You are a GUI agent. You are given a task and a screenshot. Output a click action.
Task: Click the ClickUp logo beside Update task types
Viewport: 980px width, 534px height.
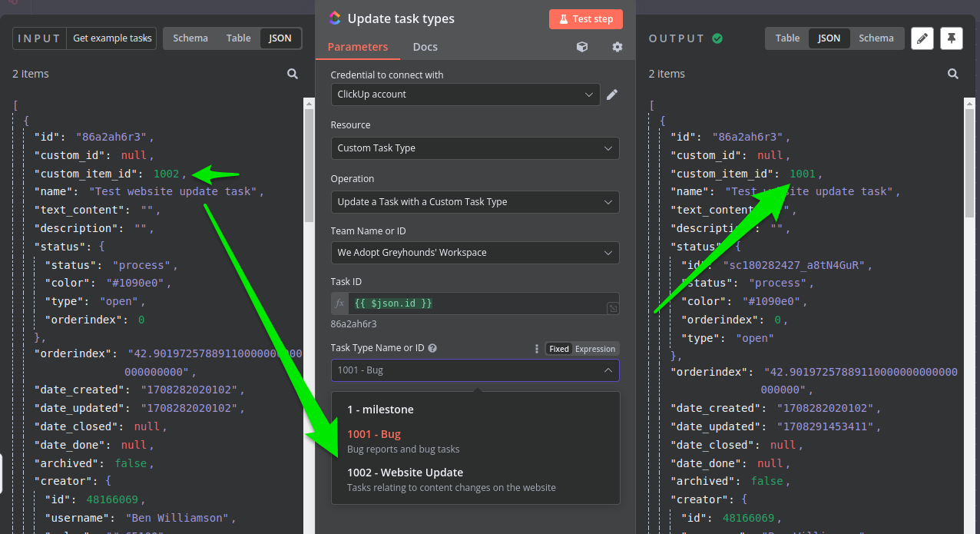coord(335,18)
